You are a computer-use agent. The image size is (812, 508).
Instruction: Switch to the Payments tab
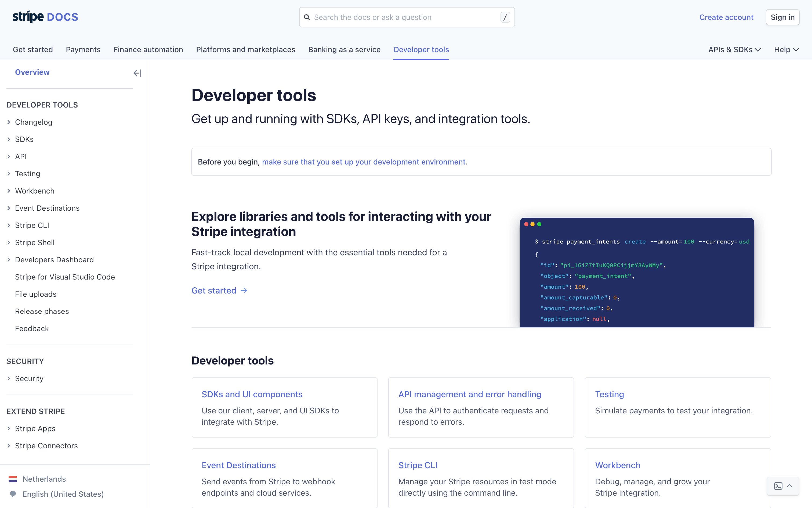tap(83, 49)
